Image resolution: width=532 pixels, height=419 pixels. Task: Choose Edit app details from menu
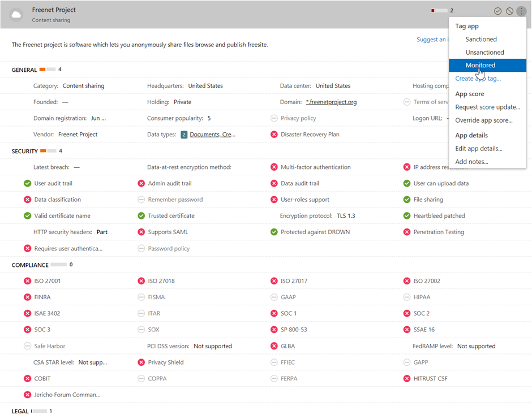(x=479, y=149)
